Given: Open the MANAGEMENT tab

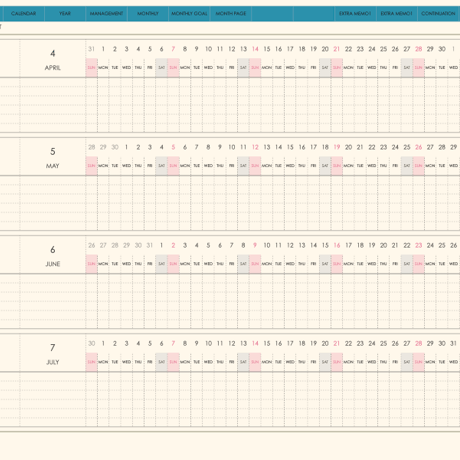Looking at the screenshot, I should pos(106,13).
